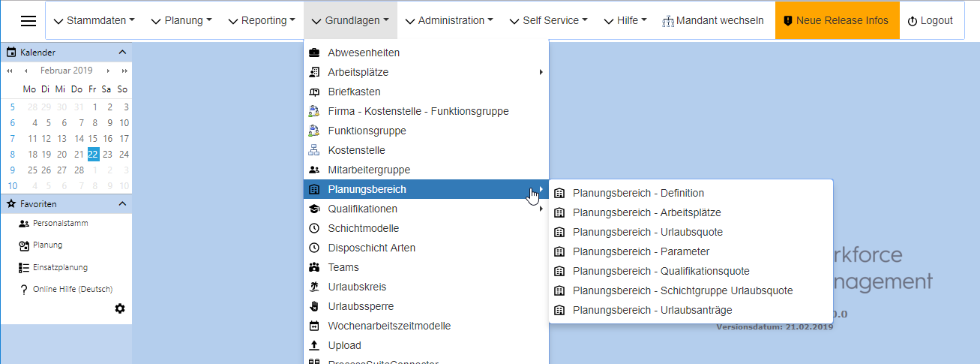
Task: Click the clock icon beside Disposchicht Arten
Action: (314, 248)
